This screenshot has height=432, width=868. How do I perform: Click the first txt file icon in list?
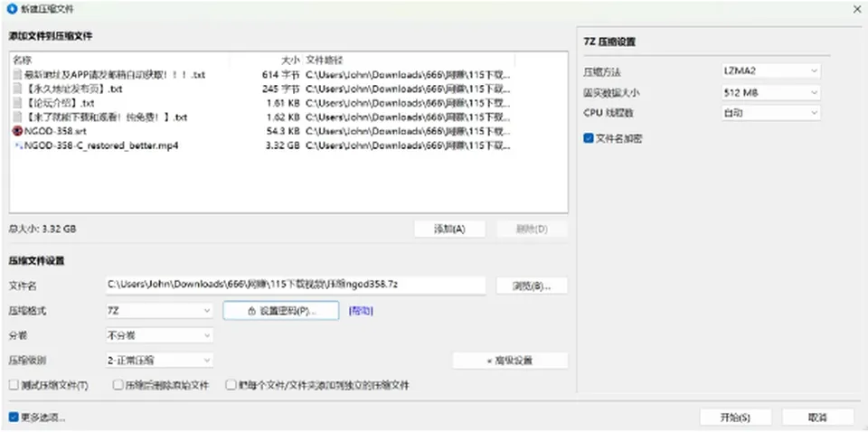pos(17,74)
